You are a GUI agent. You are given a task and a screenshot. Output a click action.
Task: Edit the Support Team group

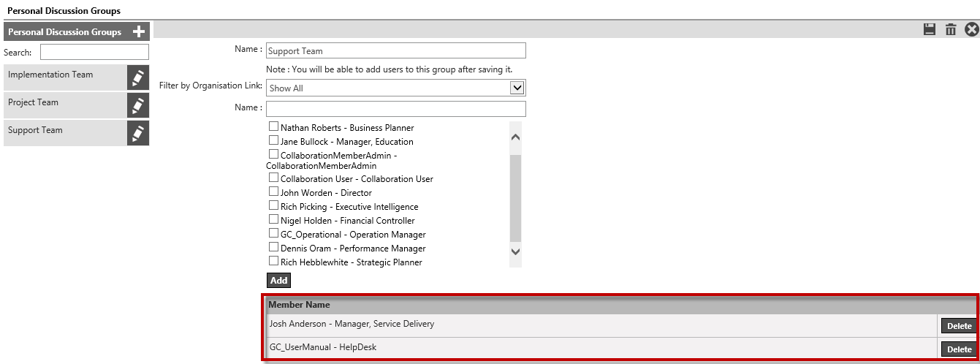(x=138, y=133)
